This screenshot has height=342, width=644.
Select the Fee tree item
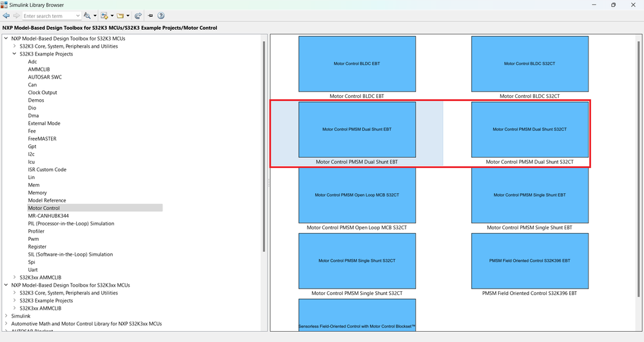(32, 131)
